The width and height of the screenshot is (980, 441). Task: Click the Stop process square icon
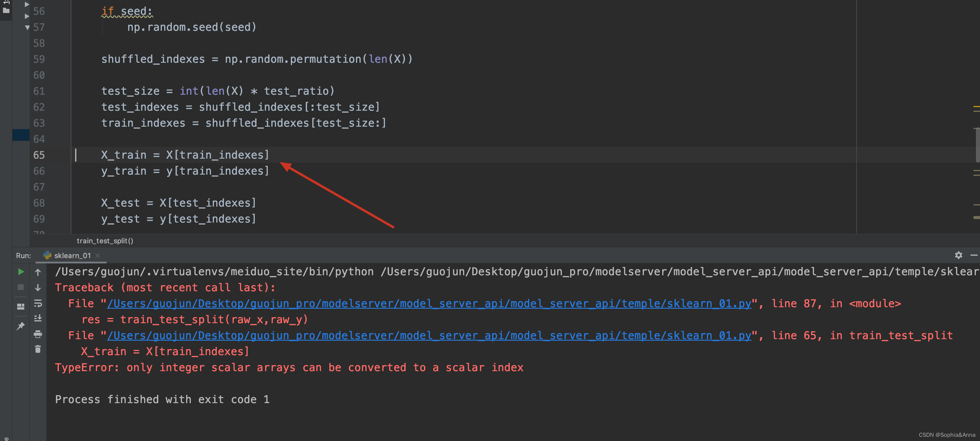[x=21, y=287]
